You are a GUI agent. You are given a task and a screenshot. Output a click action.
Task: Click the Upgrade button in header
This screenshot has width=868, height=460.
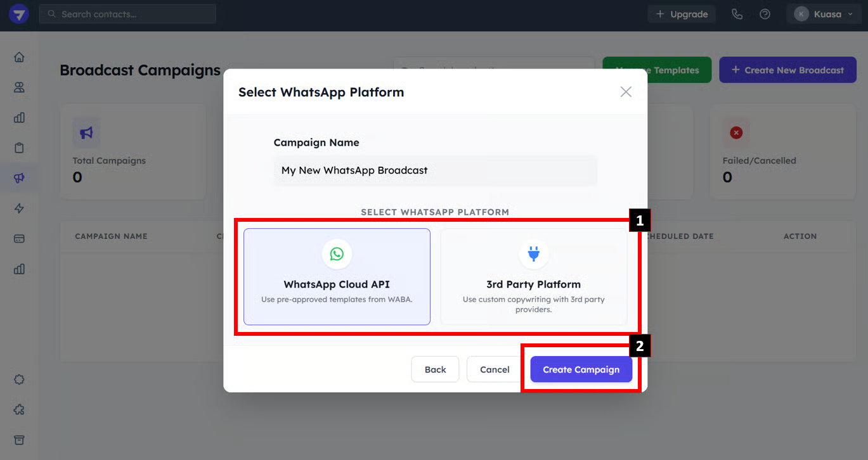point(682,14)
